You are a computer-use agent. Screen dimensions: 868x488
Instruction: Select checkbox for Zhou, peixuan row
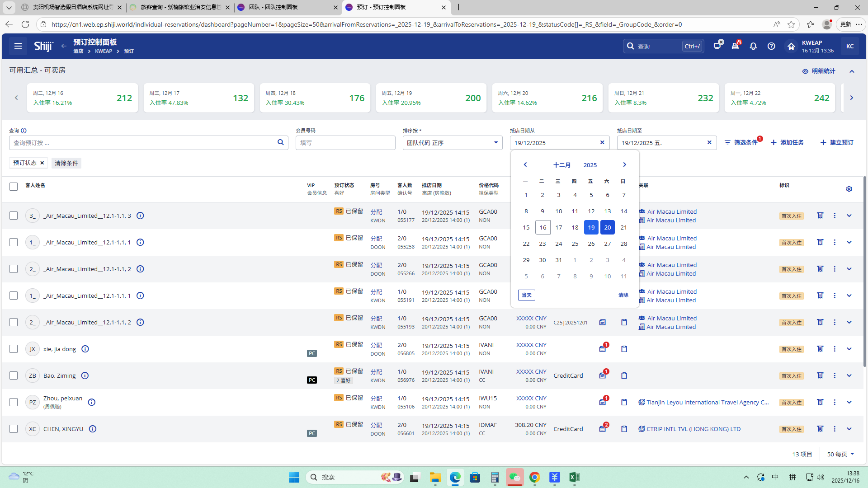coord(14,402)
